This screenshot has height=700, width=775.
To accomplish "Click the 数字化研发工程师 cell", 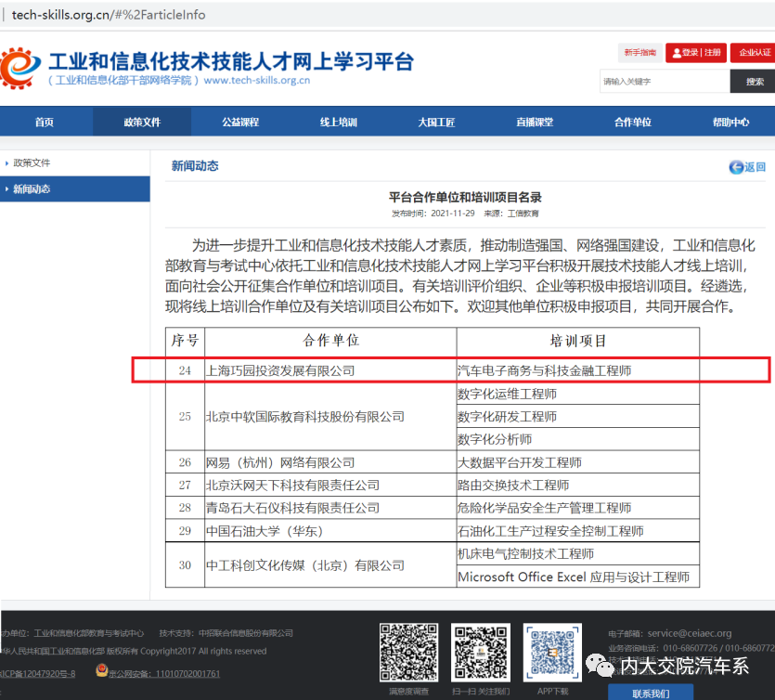I will pos(578,417).
